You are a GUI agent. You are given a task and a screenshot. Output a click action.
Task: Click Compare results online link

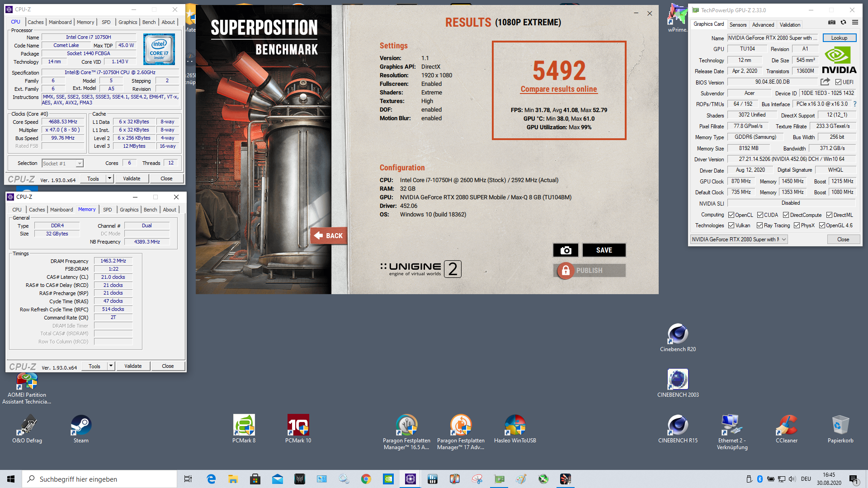pyautogui.click(x=559, y=89)
